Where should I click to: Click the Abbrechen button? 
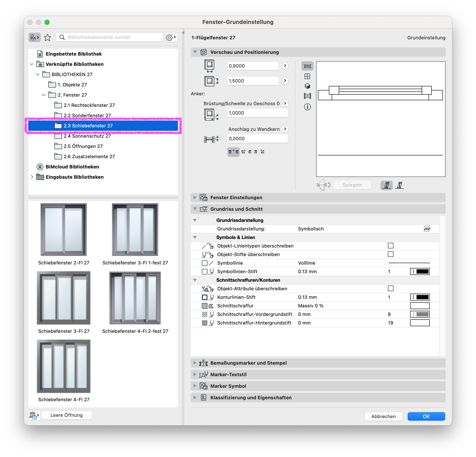pyautogui.click(x=383, y=416)
